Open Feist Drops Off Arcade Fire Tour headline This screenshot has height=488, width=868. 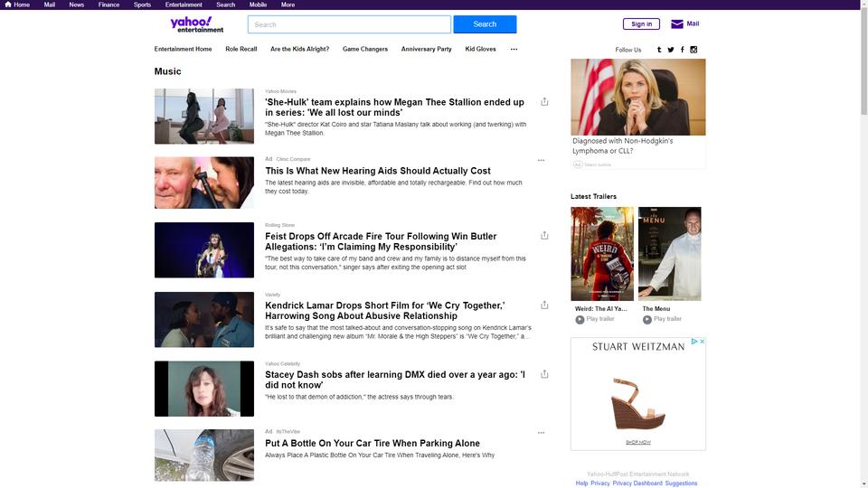point(381,242)
